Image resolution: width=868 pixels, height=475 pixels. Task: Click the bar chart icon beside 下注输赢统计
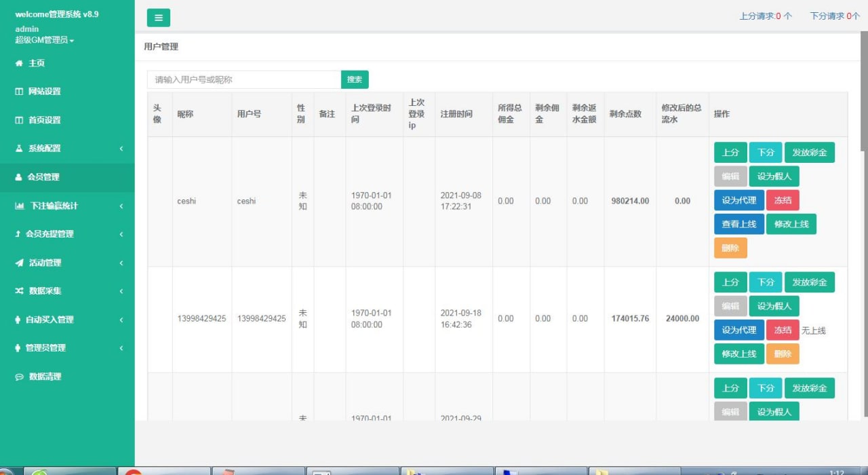pyautogui.click(x=20, y=206)
